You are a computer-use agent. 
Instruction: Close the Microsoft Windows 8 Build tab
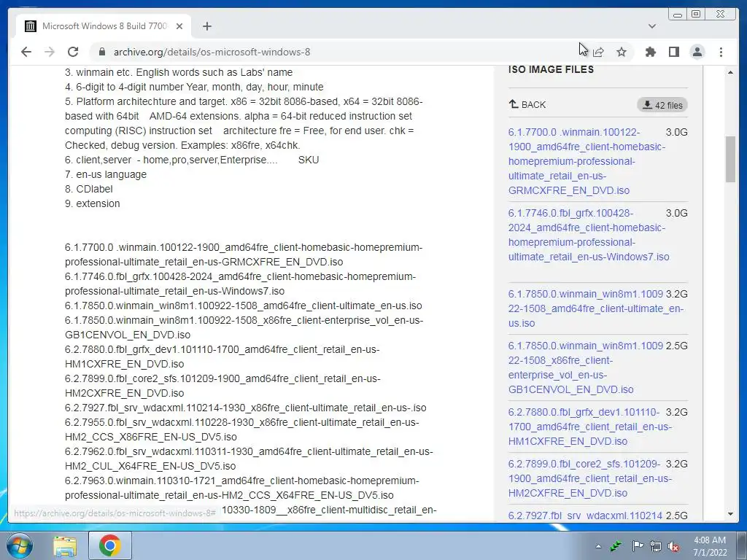[179, 26]
